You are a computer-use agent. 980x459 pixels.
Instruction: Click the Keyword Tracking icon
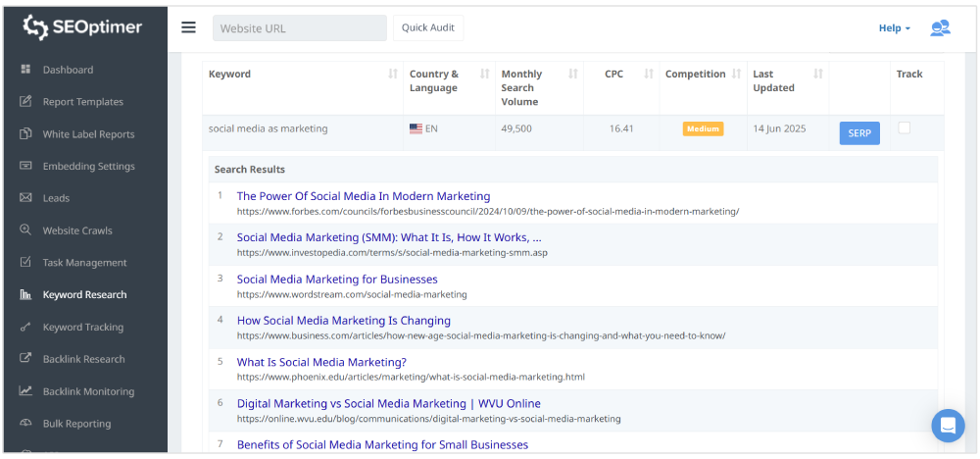coord(25,327)
